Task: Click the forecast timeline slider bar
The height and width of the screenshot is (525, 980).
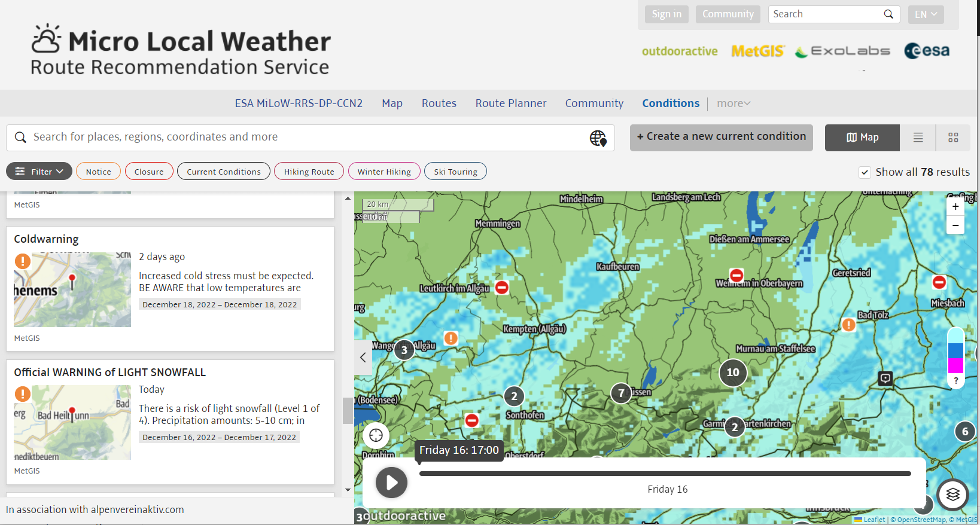Action: coord(665,474)
